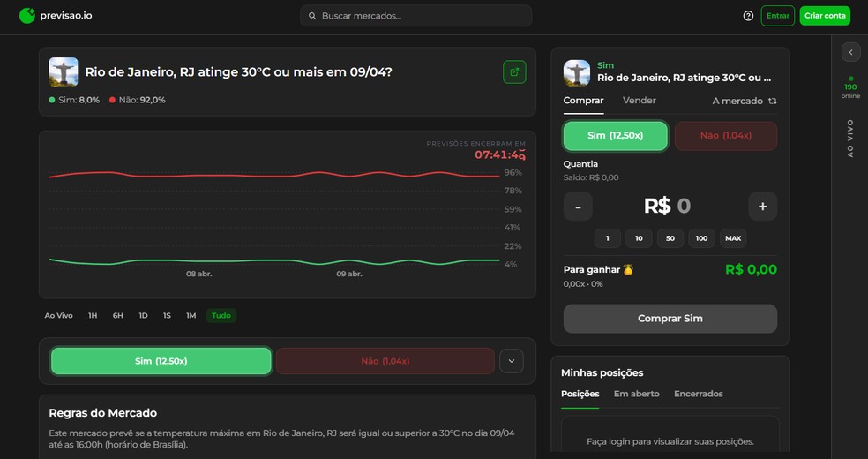The width and height of the screenshot is (868, 459).
Task: Select the Sim (12,50x) option in order panel
Action: (x=615, y=136)
